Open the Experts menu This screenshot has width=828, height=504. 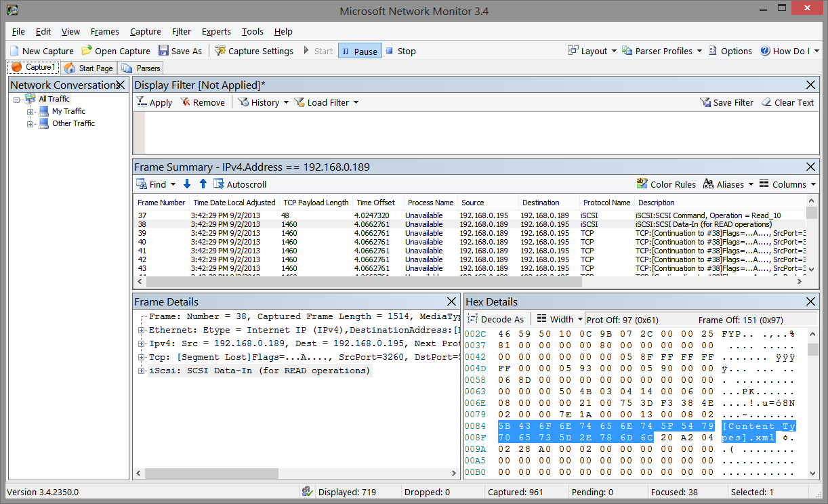pyautogui.click(x=216, y=31)
